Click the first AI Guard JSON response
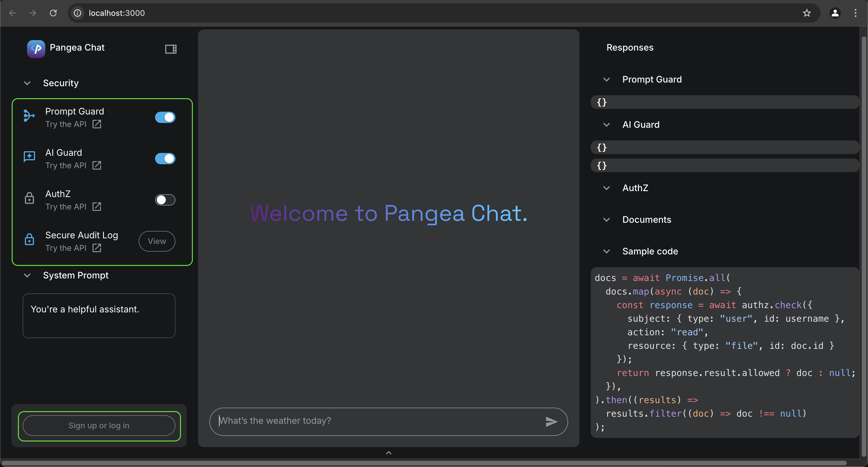The image size is (868, 467). click(x=725, y=147)
